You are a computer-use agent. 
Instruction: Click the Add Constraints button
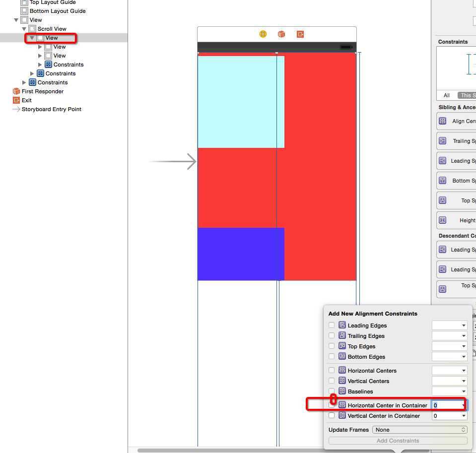[x=398, y=441]
